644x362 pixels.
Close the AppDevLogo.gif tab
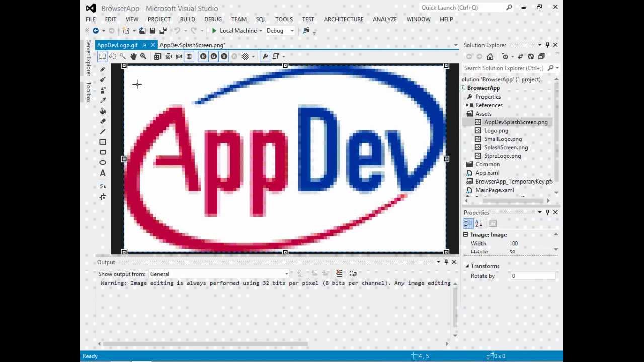point(153,45)
